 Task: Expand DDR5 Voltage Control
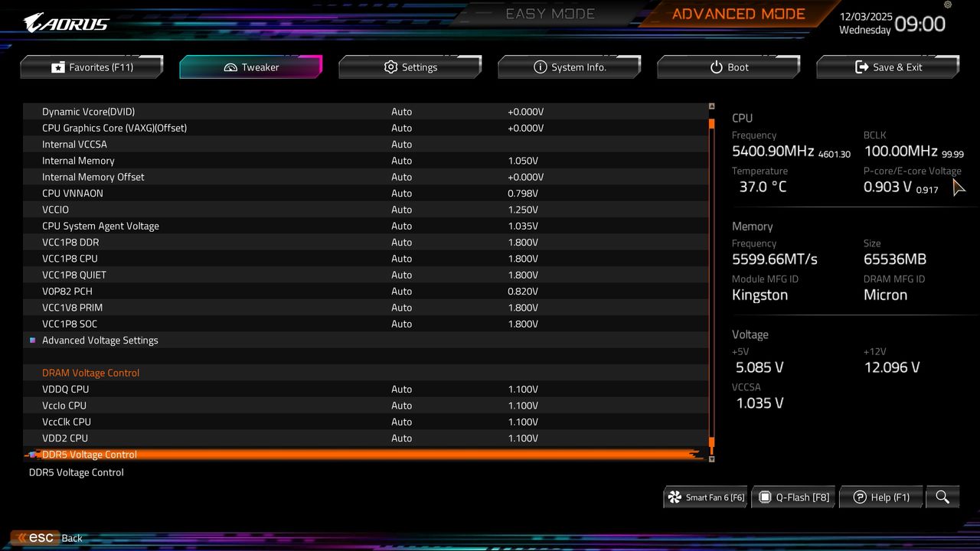click(90, 455)
